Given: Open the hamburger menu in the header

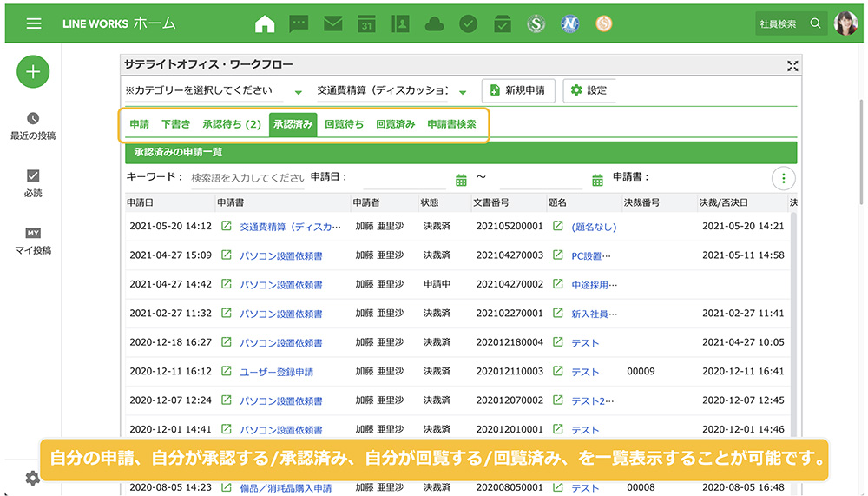Looking at the screenshot, I should pos(34,23).
